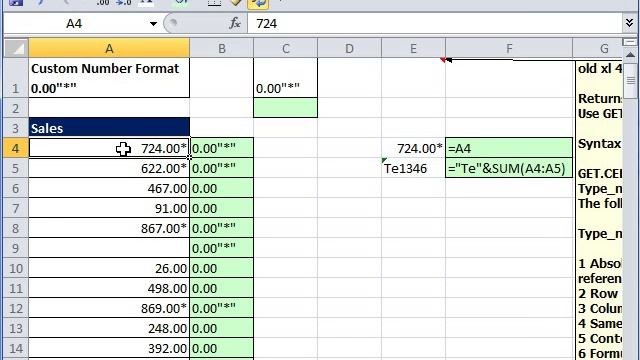Select cell with 622.00*
Image resolution: width=640 pixels, height=360 pixels.
click(x=109, y=168)
